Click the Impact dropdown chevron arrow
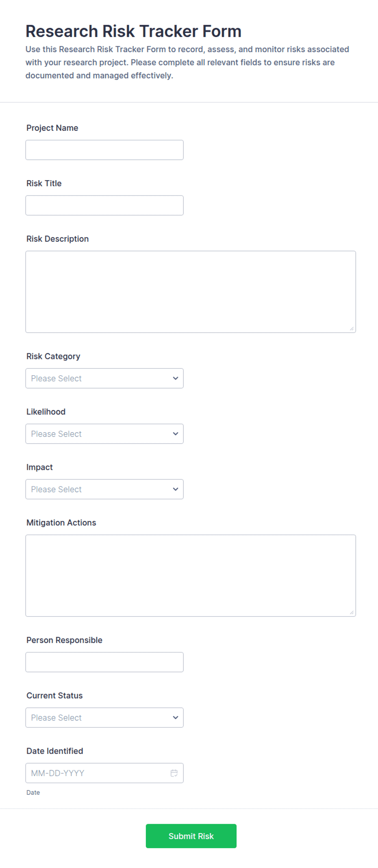Viewport: 378px width, 868px height. pos(176,489)
